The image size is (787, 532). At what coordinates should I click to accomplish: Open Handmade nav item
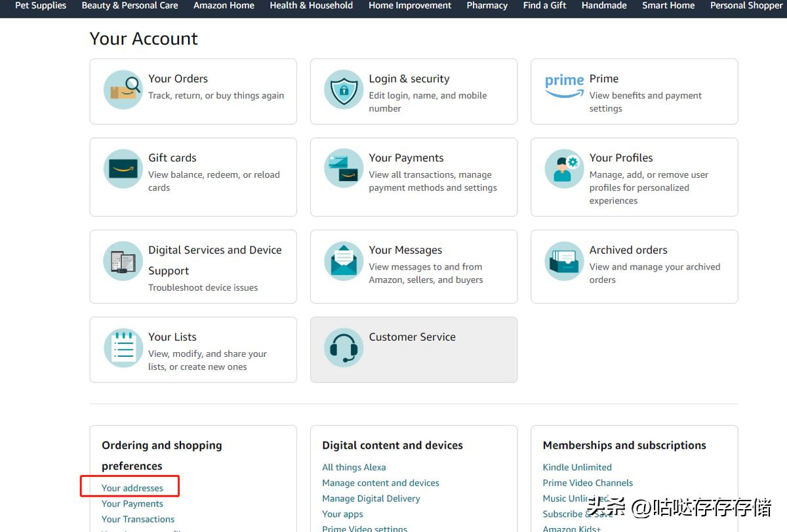[604, 5]
